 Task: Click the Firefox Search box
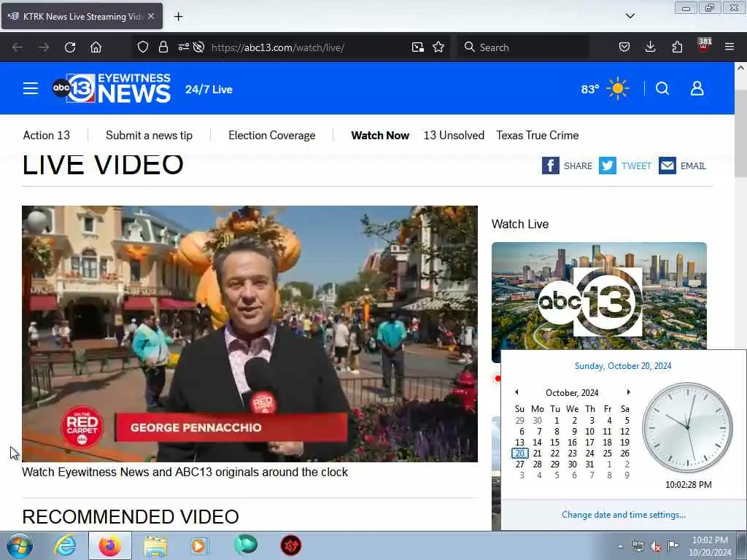pos(522,47)
